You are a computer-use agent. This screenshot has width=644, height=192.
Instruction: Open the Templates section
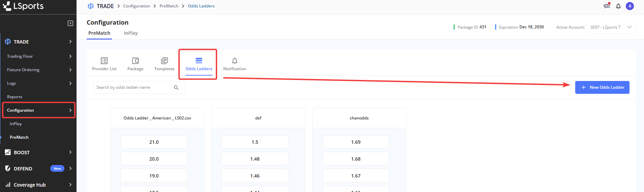coord(164,64)
